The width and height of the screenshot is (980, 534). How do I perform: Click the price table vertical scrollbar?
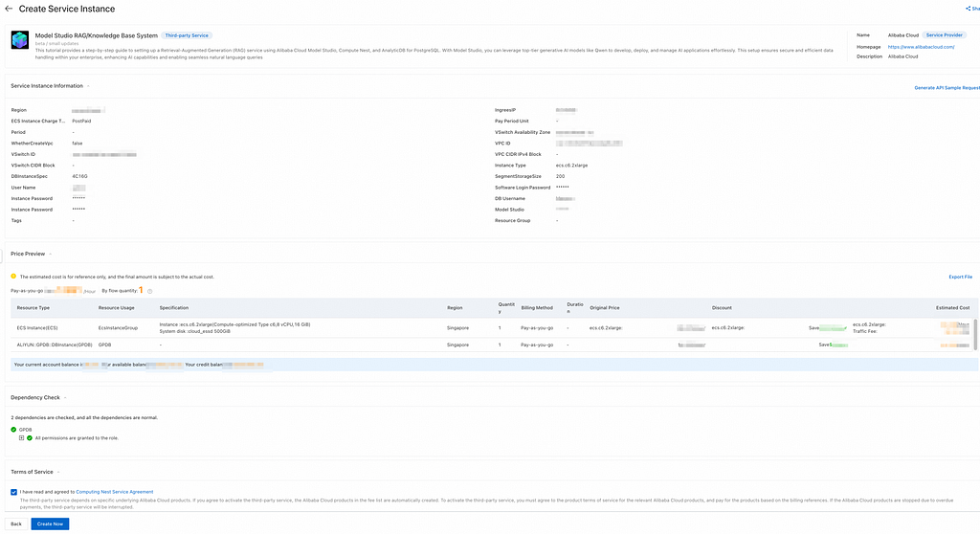click(975, 333)
